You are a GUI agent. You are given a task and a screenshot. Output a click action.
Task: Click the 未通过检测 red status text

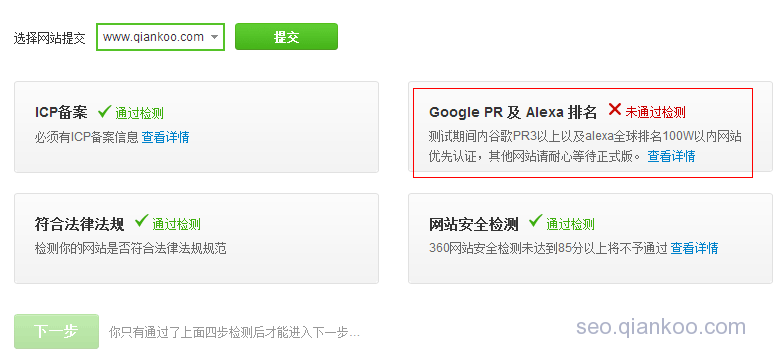(x=655, y=112)
